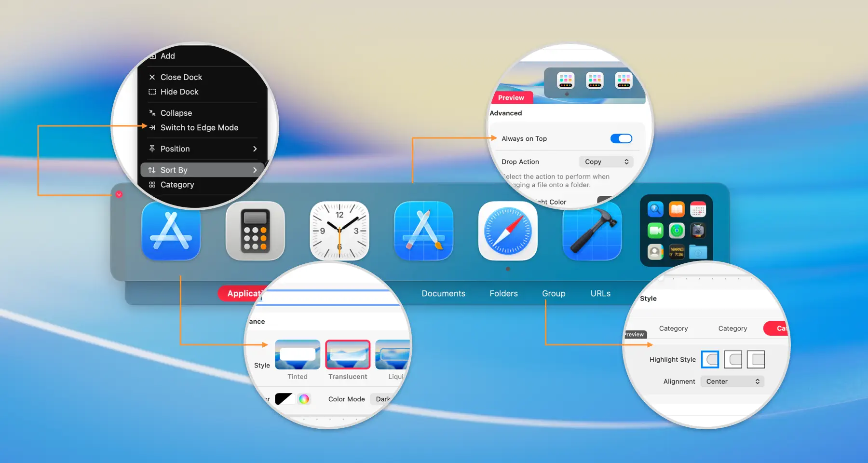Screen dimensions: 868x463
Task: Open the Color Mode dropdown
Action: [x=383, y=399]
